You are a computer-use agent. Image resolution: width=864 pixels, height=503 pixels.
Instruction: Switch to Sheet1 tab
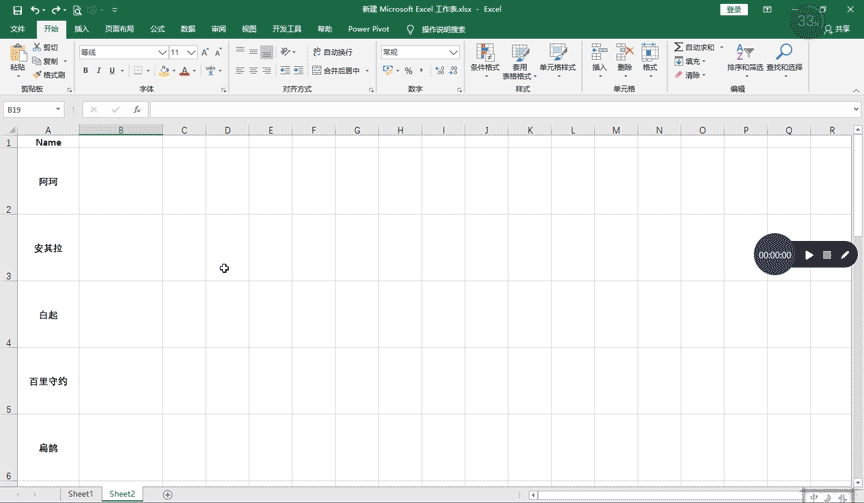[x=80, y=494]
